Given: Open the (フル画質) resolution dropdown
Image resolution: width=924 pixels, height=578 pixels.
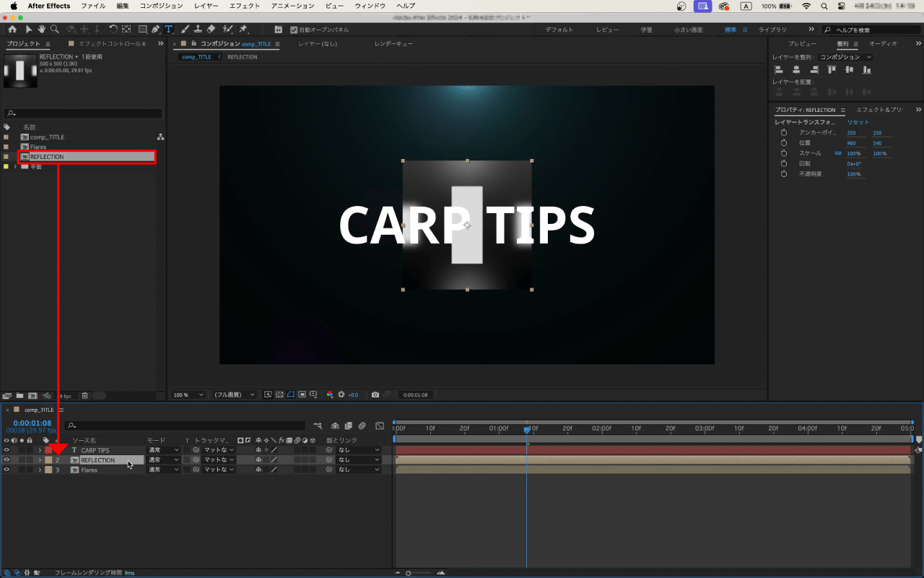Looking at the screenshot, I should (233, 394).
